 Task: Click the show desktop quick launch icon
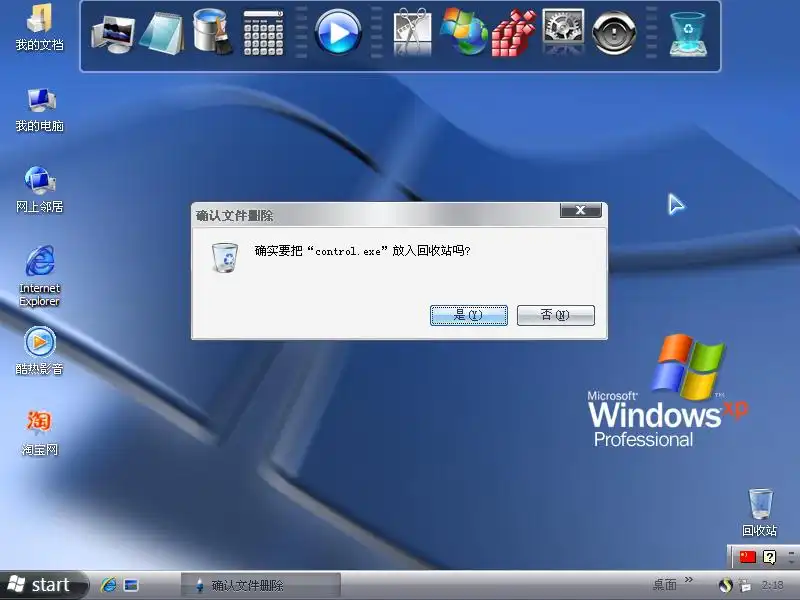click(131, 585)
